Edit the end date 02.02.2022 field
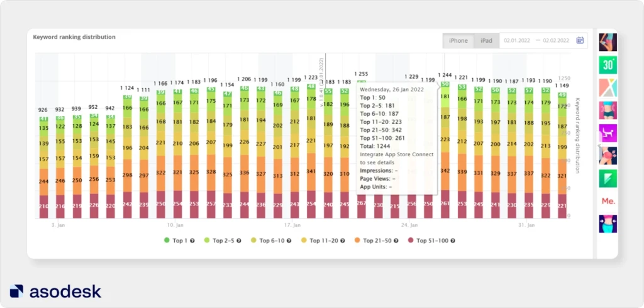 coord(556,41)
